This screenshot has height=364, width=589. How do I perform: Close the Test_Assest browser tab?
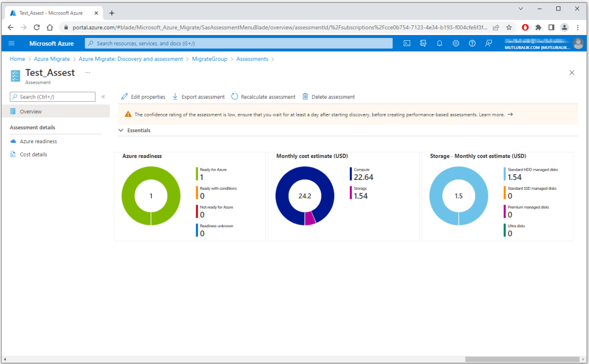pyautogui.click(x=96, y=13)
